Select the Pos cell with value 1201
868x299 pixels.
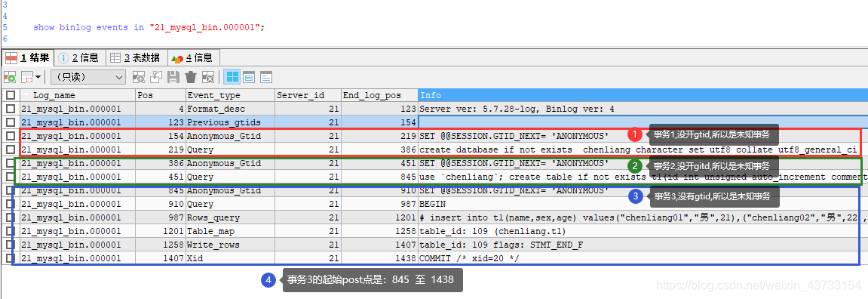click(161, 231)
